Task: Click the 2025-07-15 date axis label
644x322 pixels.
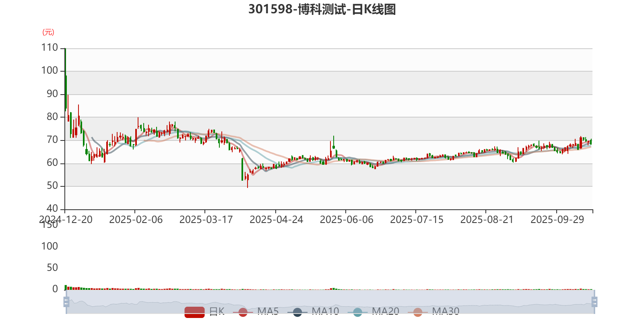Action: 417,219
